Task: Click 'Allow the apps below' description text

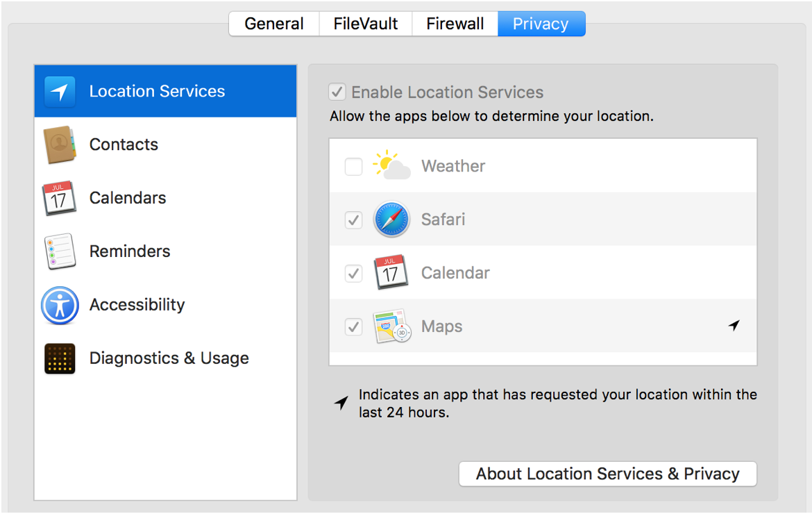Action: click(x=491, y=116)
